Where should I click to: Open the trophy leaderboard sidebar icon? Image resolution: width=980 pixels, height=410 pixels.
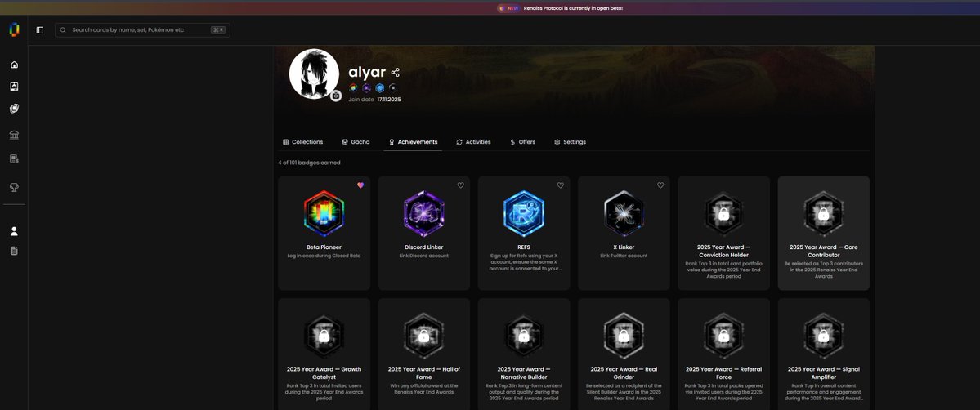point(15,187)
